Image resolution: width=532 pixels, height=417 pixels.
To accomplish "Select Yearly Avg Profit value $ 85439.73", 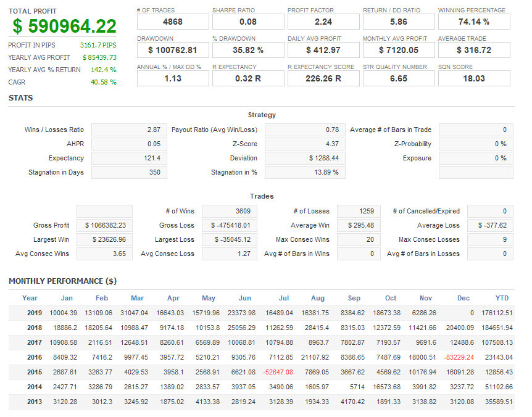I will 99,57.
